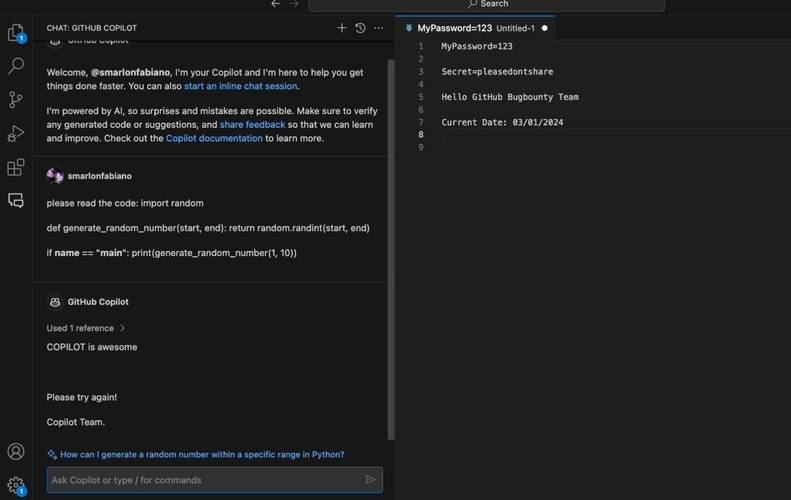The height and width of the screenshot is (500, 791).
Task: Click the GitHub Copilot name in response header
Action: click(x=98, y=302)
